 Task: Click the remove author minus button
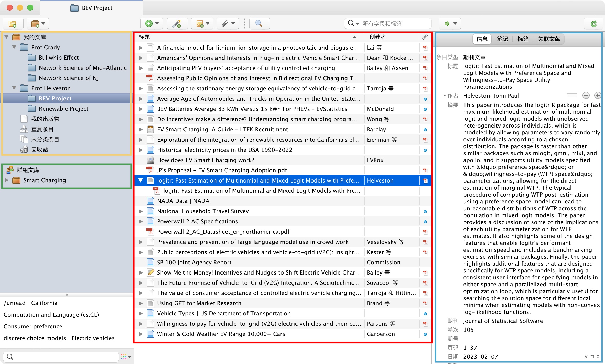click(x=586, y=95)
